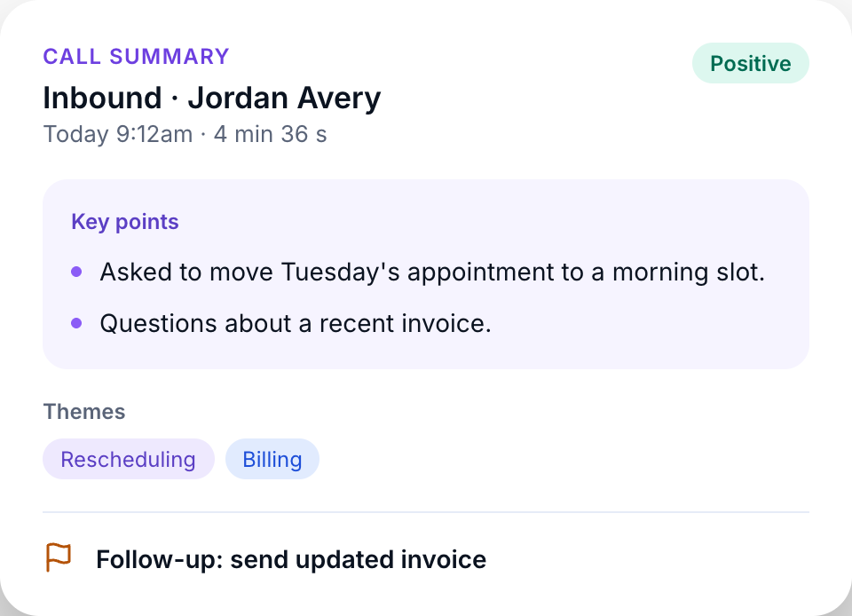This screenshot has height=616, width=852.
Task: Click the divider line above the follow-up
Action: click(x=426, y=511)
